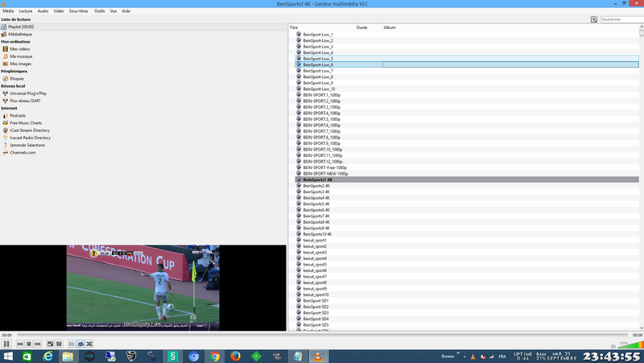Open extended settings equalizer icon
This screenshot has height=363, width=644.
point(59,344)
